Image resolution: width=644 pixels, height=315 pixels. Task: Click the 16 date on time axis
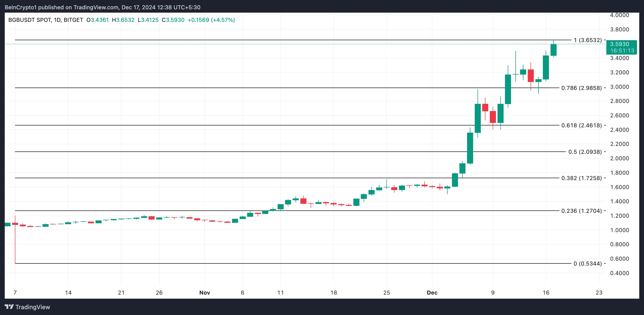tap(546, 292)
